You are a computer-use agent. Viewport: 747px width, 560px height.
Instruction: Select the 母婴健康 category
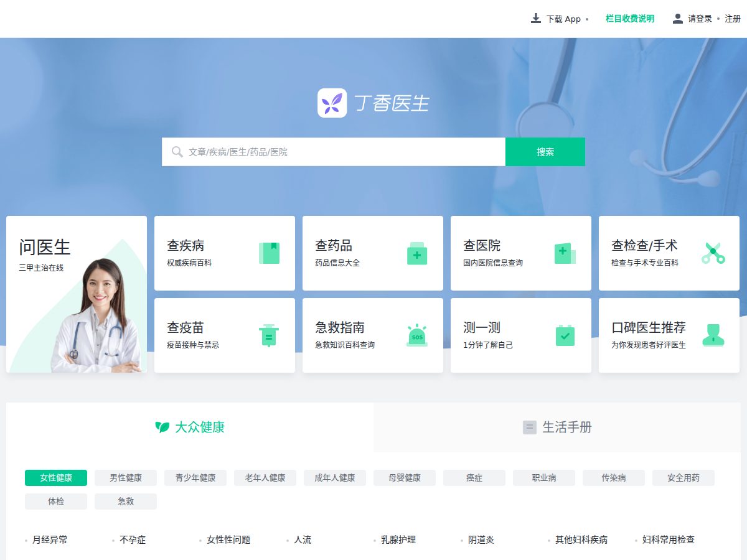pos(405,478)
